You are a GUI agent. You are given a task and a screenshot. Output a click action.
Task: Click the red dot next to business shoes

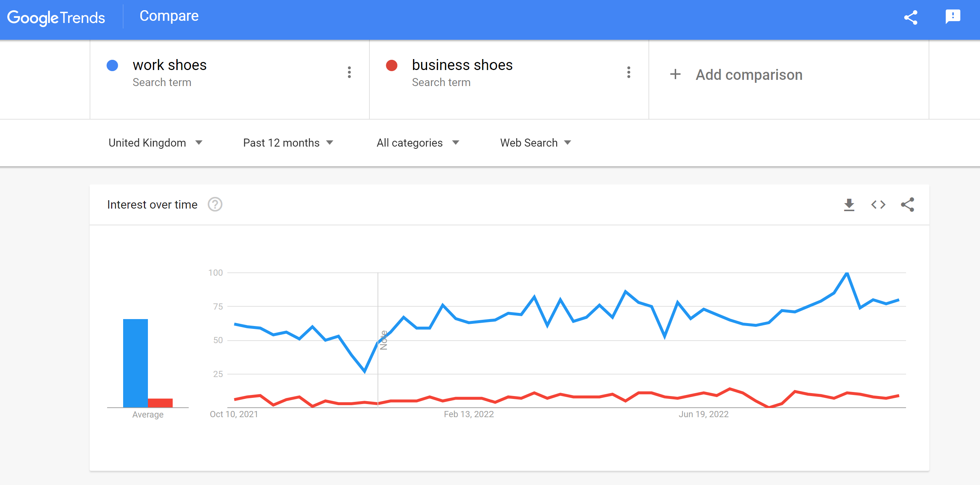tap(392, 66)
